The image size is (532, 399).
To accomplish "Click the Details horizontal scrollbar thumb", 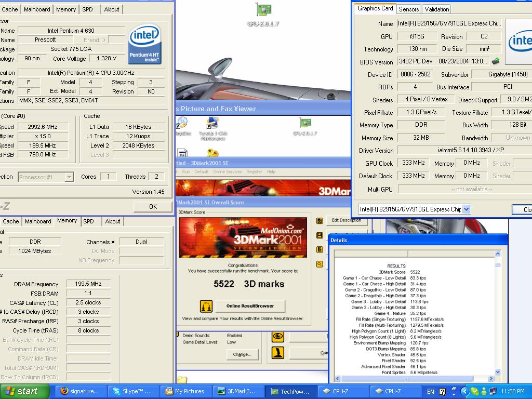I will (407, 378).
